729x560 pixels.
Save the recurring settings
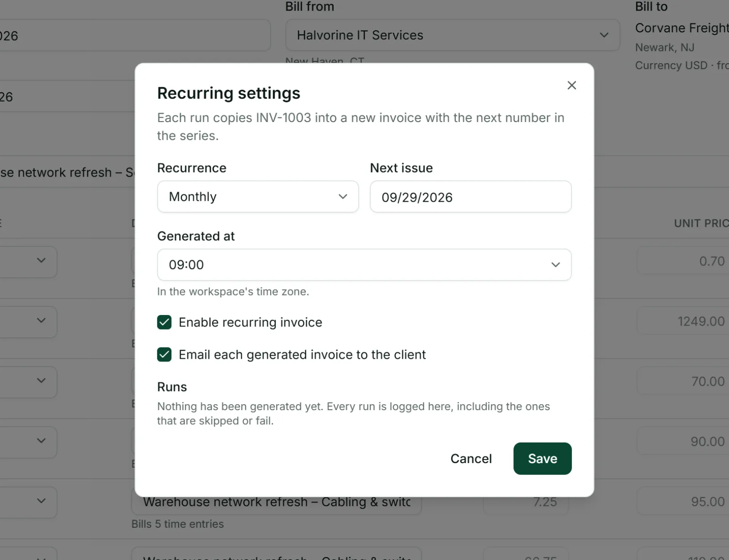tap(542, 458)
